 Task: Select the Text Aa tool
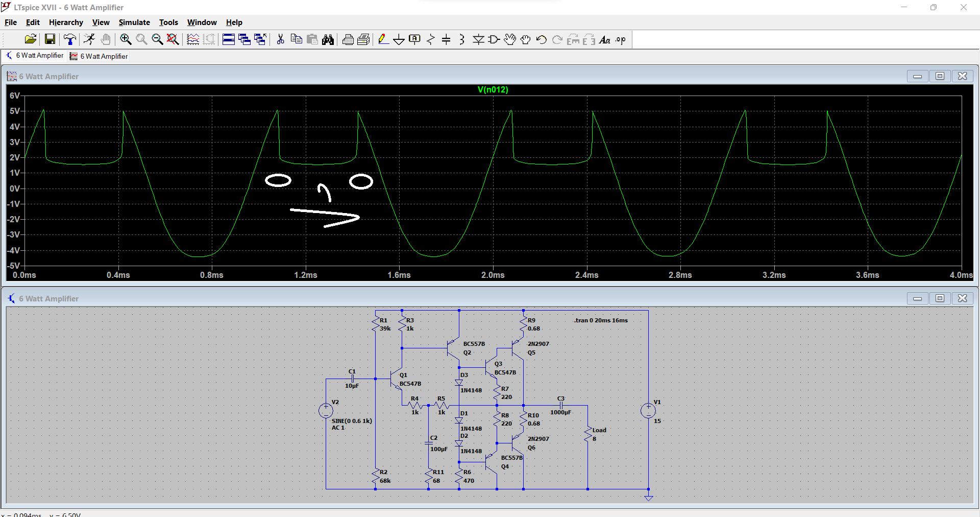click(605, 39)
